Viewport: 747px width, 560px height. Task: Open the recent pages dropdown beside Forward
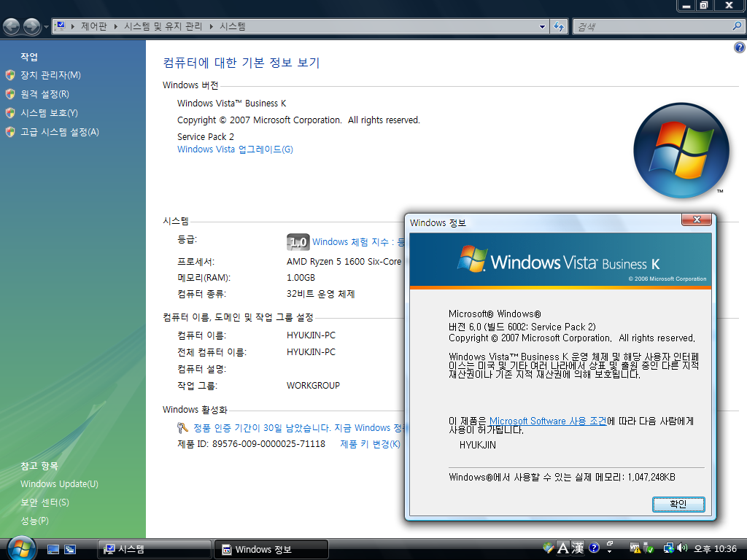[46, 27]
